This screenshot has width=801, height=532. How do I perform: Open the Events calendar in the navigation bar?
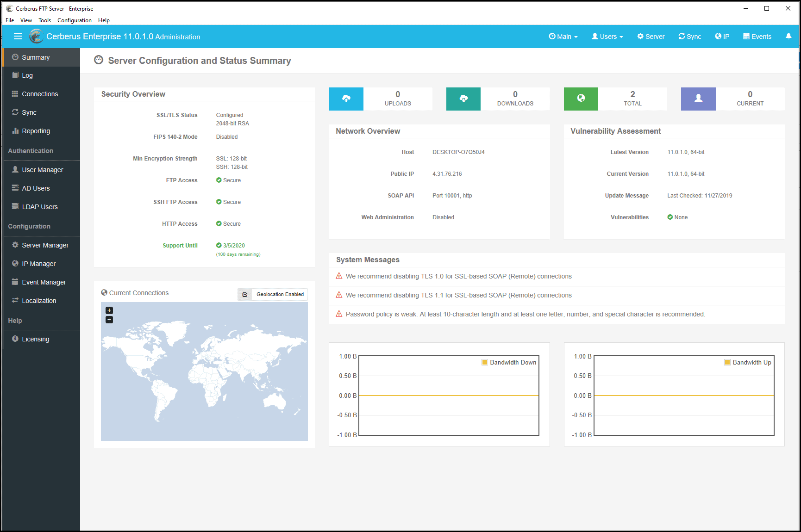pos(757,36)
